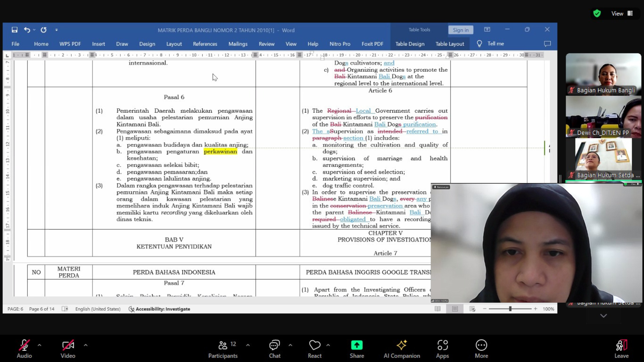
Task: Select the Design tab
Action: (147, 44)
